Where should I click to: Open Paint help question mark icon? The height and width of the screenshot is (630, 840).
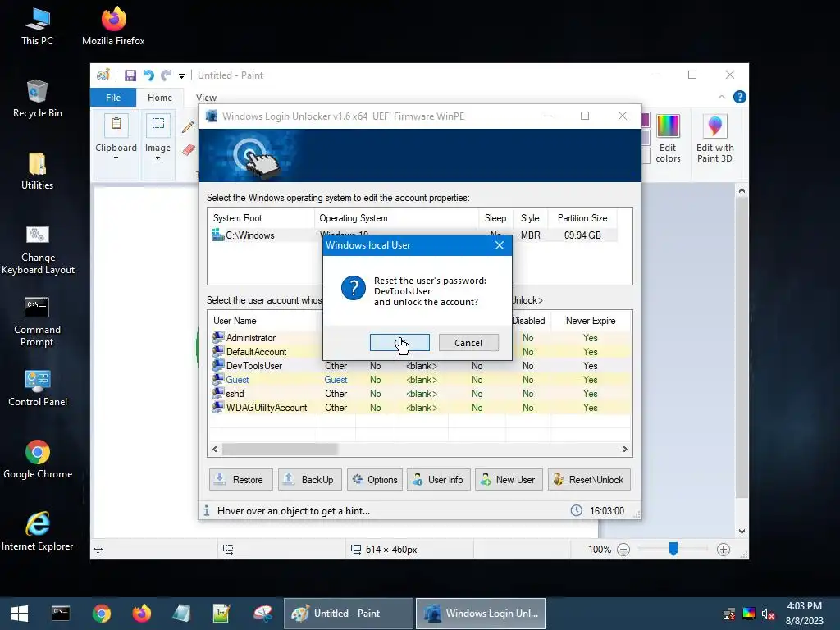point(740,97)
